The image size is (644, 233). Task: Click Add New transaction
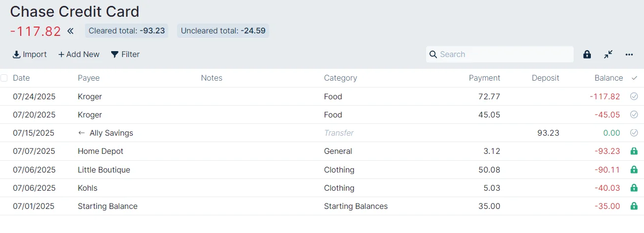(x=79, y=55)
